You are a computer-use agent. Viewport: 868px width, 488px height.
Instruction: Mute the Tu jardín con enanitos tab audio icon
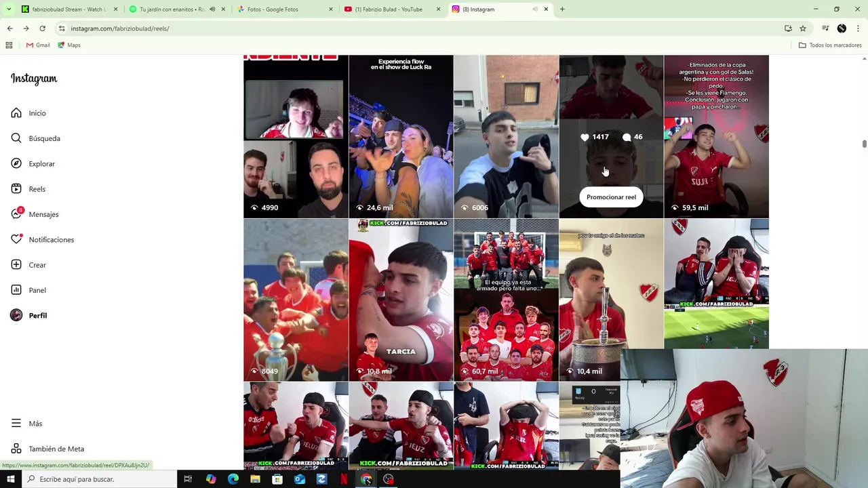(x=212, y=9)
